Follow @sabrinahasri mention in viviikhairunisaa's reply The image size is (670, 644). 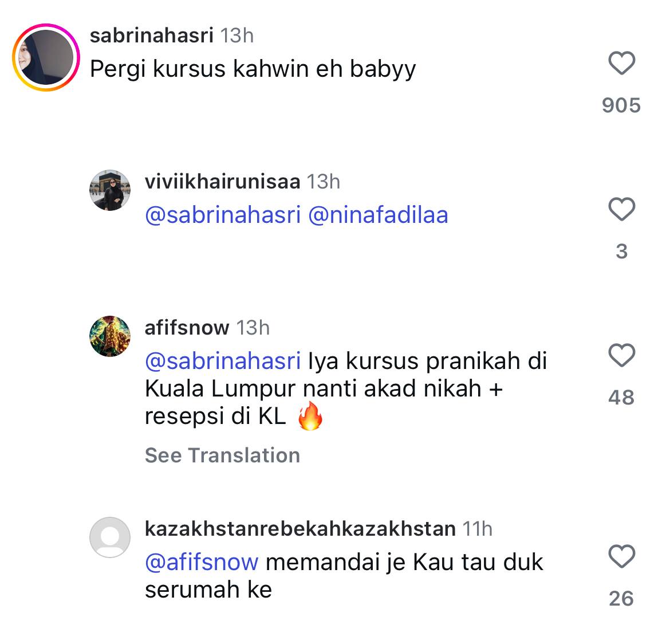pos(223,215)
